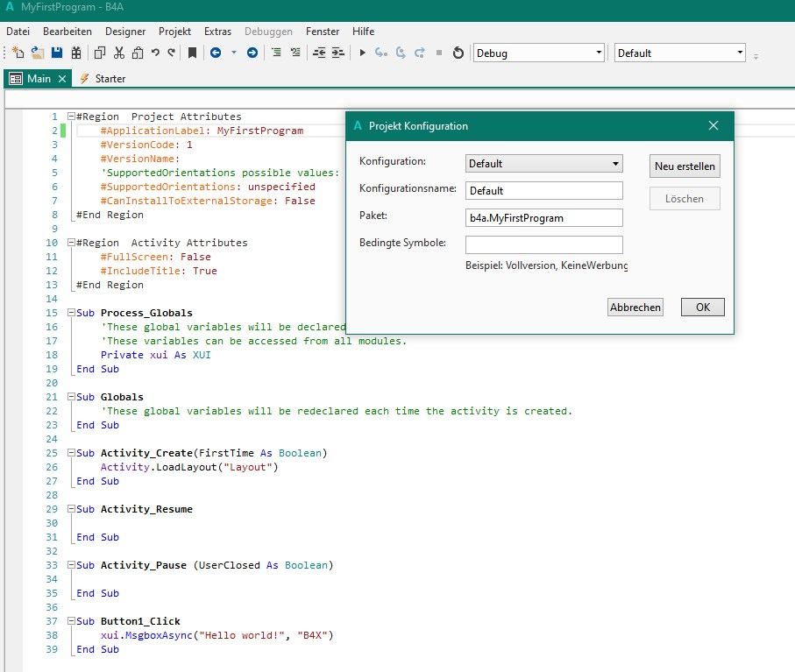
Task: Collapse the Sub Activity_Create block
Action: [71, 453]
